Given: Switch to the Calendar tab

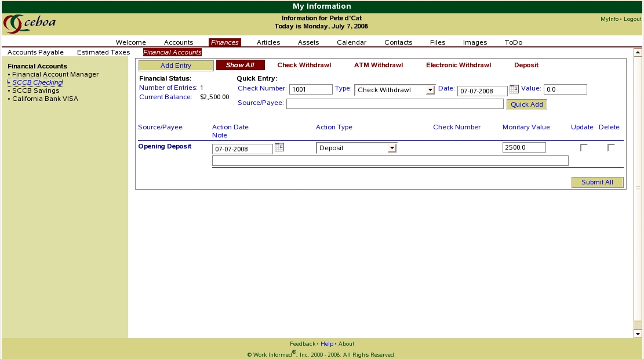Looking at the screenshot, I should (351, 42).
